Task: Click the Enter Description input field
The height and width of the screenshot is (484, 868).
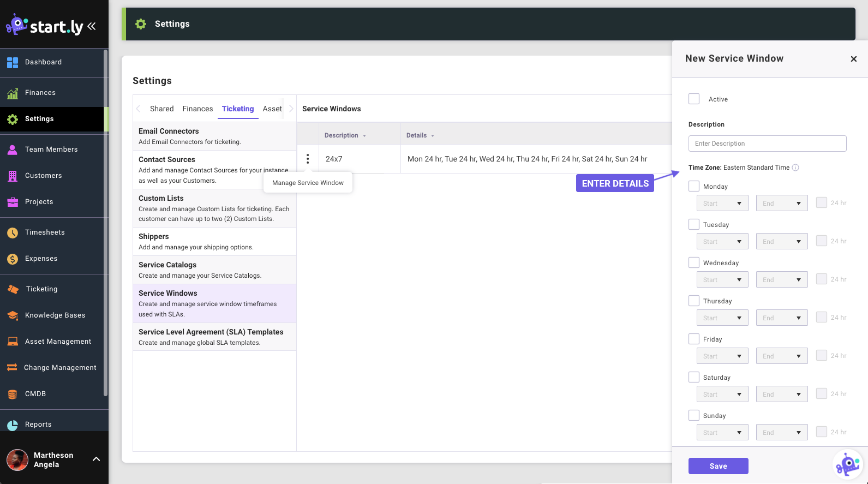Action: [767, 144]
